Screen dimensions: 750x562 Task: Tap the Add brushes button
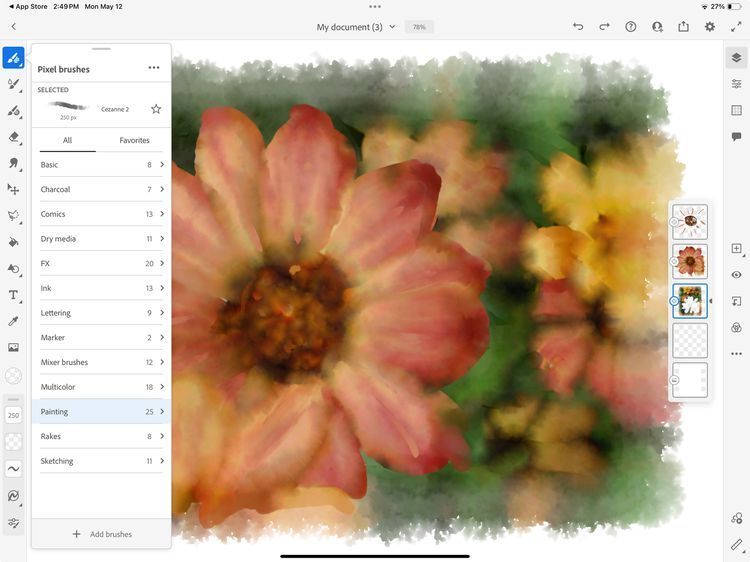[101, 534]
